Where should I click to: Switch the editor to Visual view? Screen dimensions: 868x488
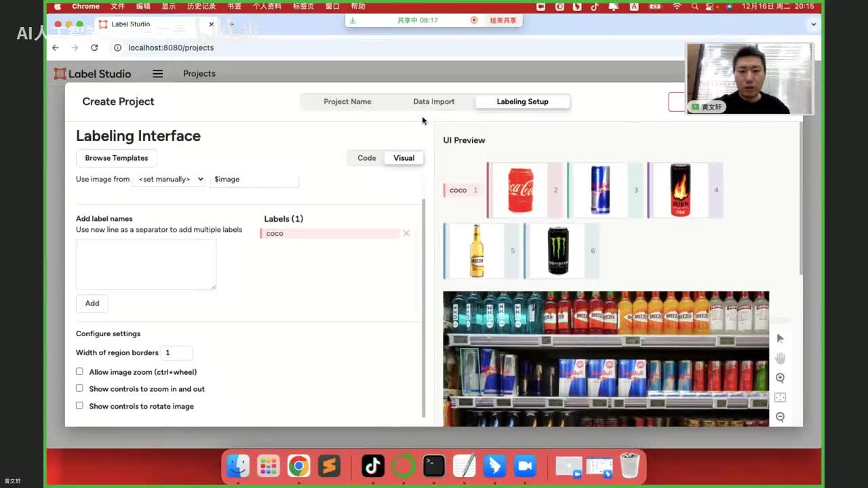click(x=403, y=158)
